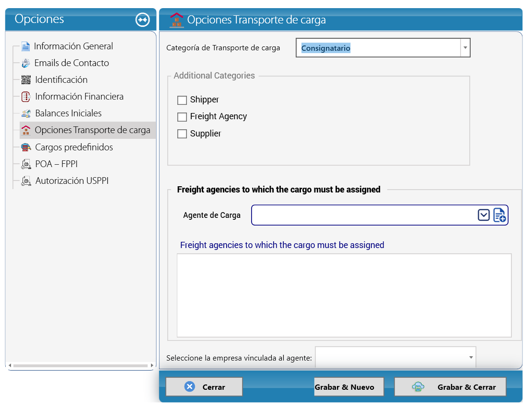Click the assigned freight agencies list box

coord(344,295)
